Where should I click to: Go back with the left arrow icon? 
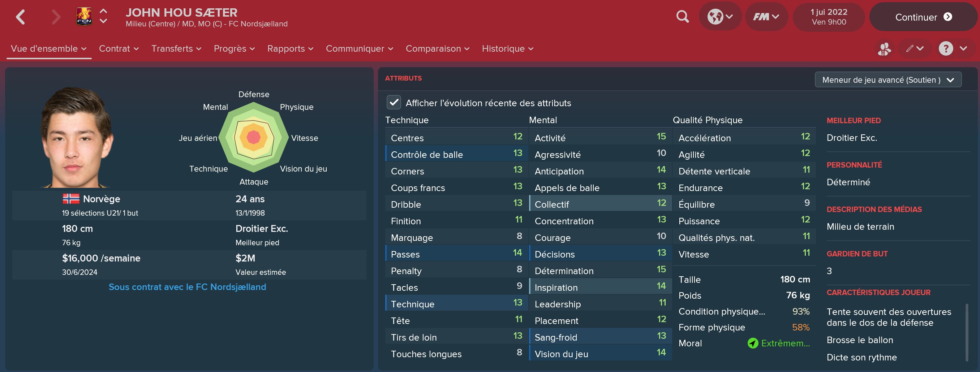click(x=21, y=17)
